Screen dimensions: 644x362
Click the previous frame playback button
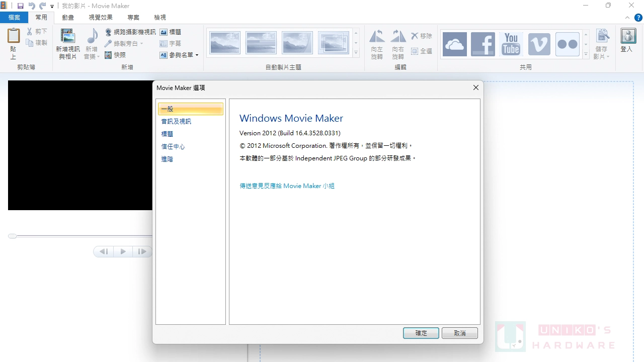[x=104, y=251]
